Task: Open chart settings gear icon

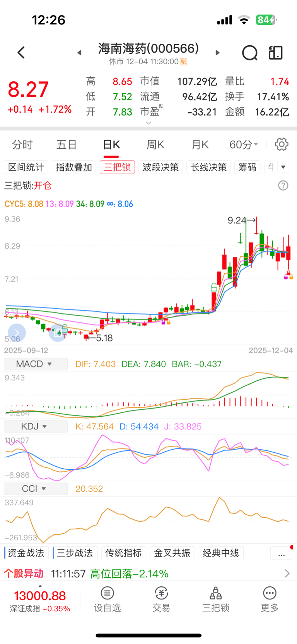Action: (282, 144)
